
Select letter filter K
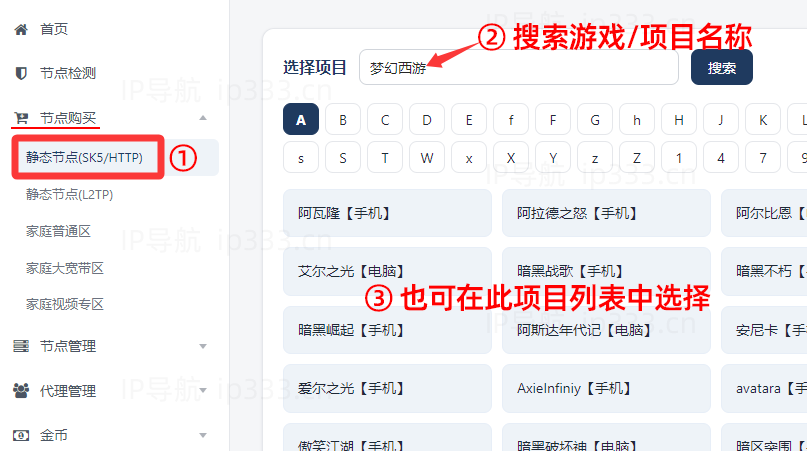click(x=763, y=119)
